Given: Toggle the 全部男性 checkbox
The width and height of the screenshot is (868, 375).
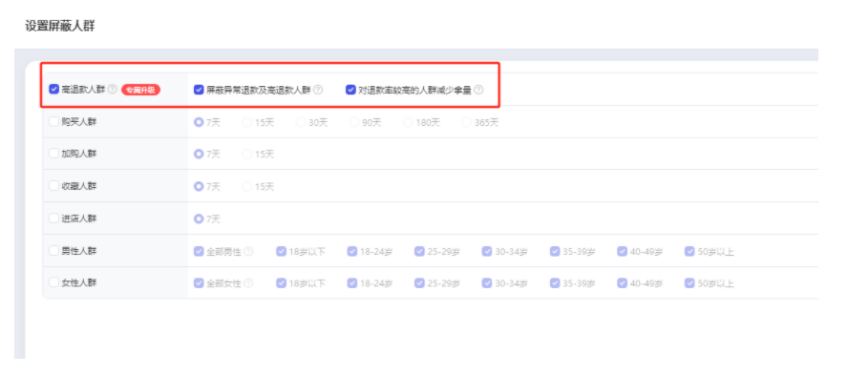Looking at the screenshot, I should (x=199, y=251).
